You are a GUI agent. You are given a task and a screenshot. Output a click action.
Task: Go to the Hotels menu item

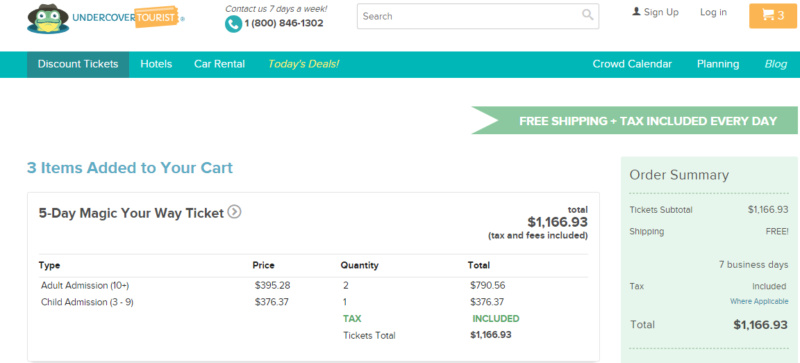pos(156,64)
